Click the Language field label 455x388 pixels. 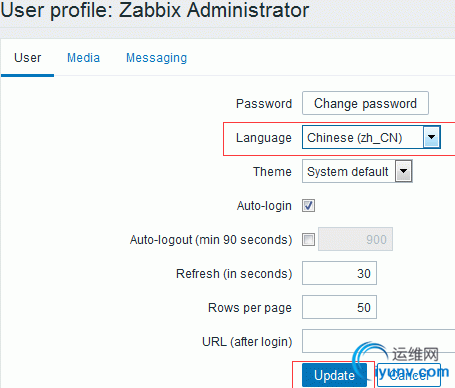[264, 138]
